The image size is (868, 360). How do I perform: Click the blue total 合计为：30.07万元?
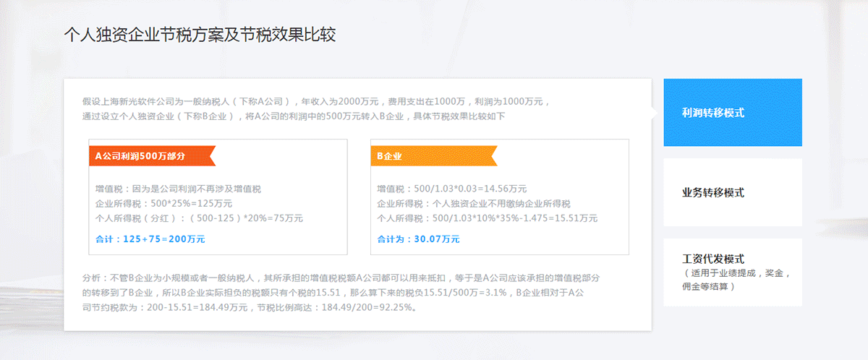point(419,239)
